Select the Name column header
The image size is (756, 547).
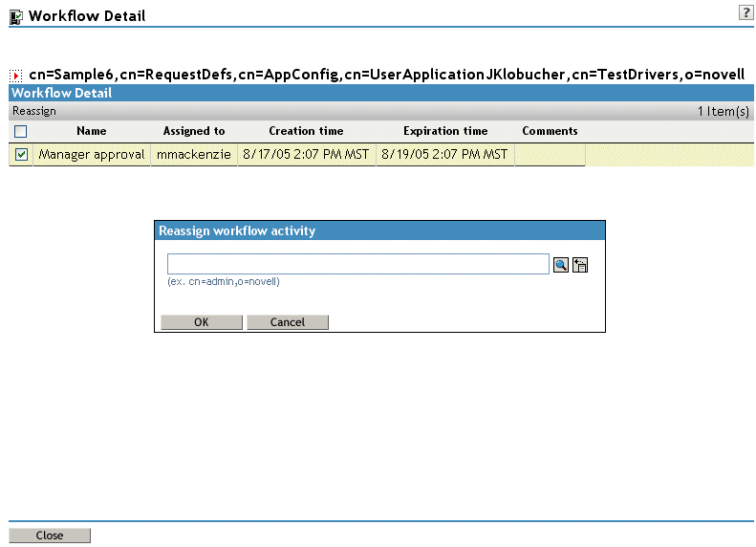click(x=92, y=131)
